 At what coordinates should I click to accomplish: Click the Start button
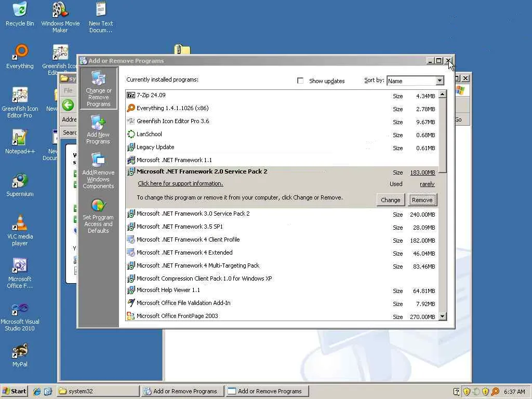tap(14, 391)
